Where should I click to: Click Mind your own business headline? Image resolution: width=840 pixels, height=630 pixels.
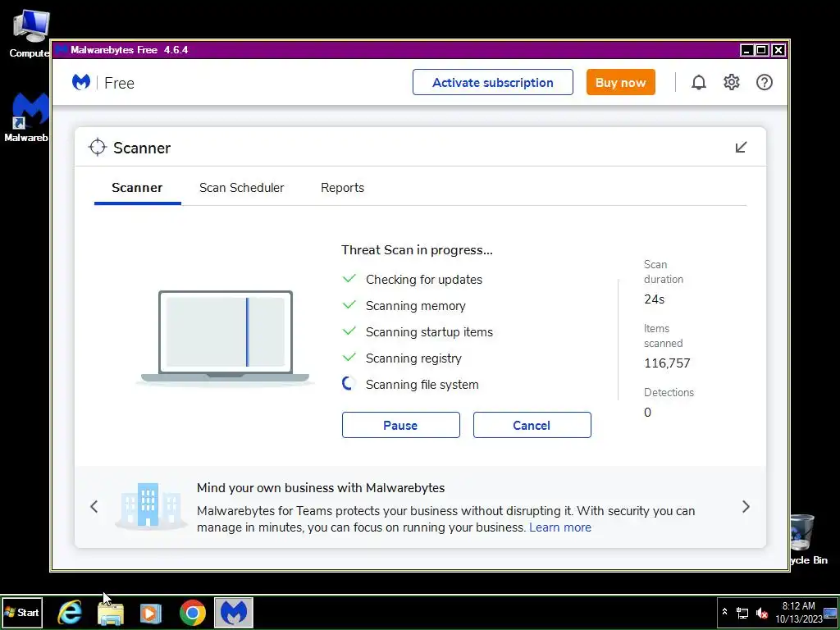click(321, 488)
